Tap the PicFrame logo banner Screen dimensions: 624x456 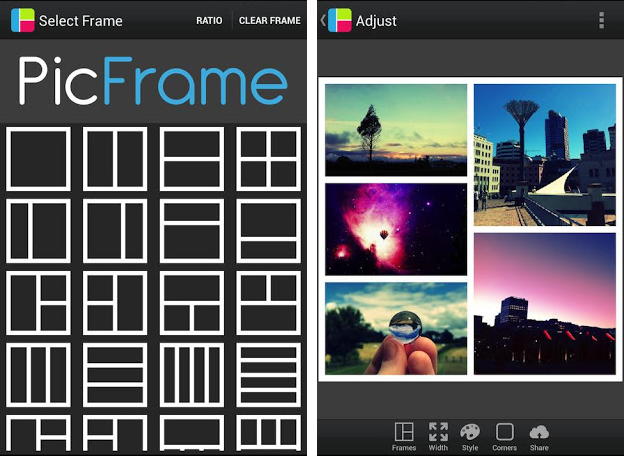(x=153, y=81)
